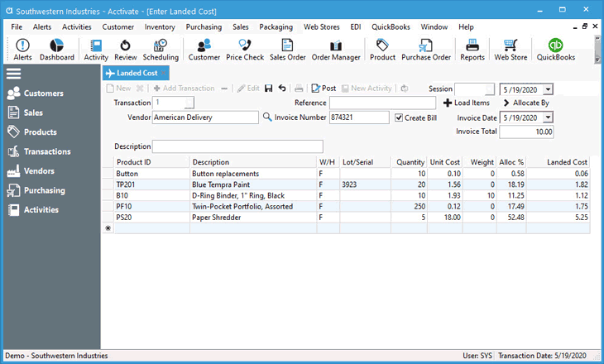Click the Customer toolbar icon

pos(204,50)
